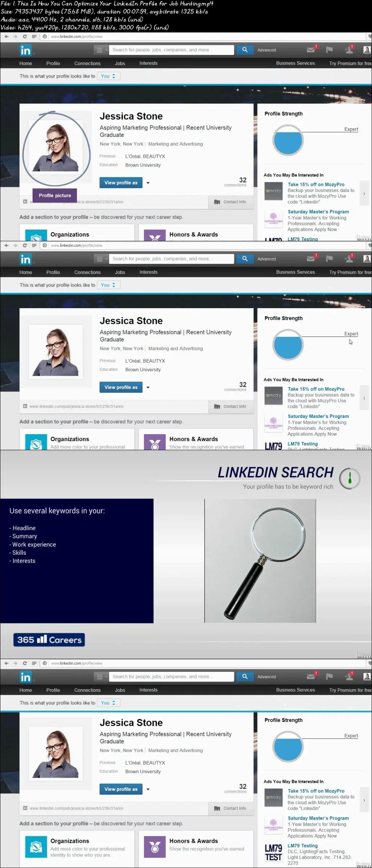
Task: Slide: click the 365 Careers logo
Action: pyautogui.click(x=49, y=640)
